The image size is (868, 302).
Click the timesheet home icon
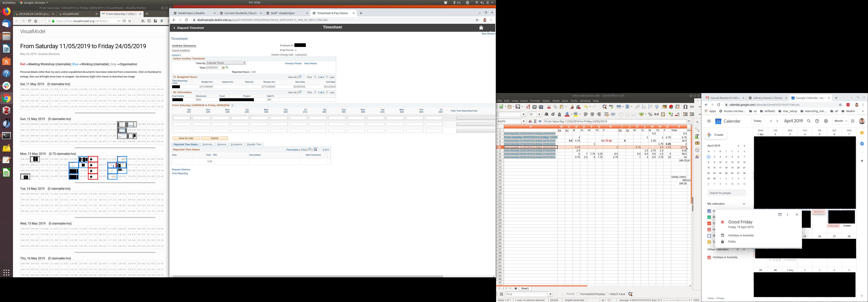481,28
